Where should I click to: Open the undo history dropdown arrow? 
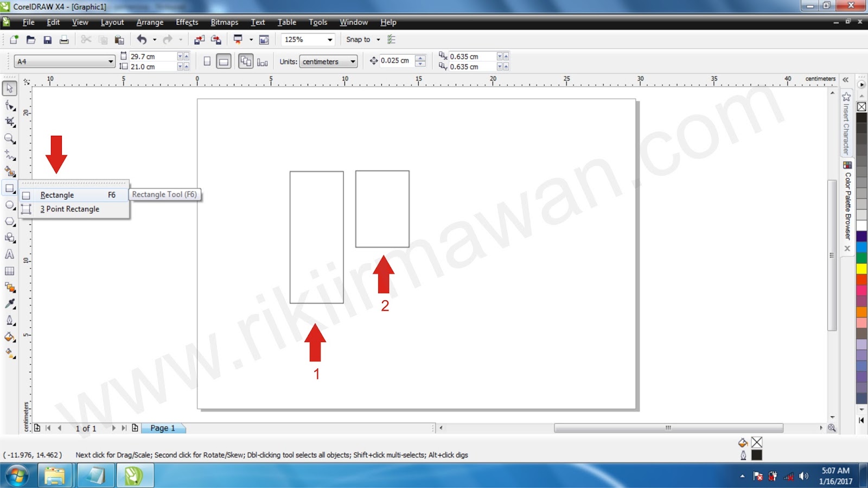155,40
